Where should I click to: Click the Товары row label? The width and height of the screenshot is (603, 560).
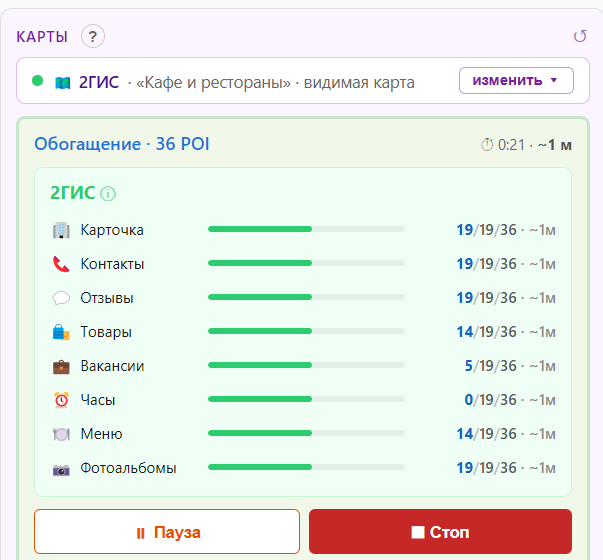pos(106,332)
